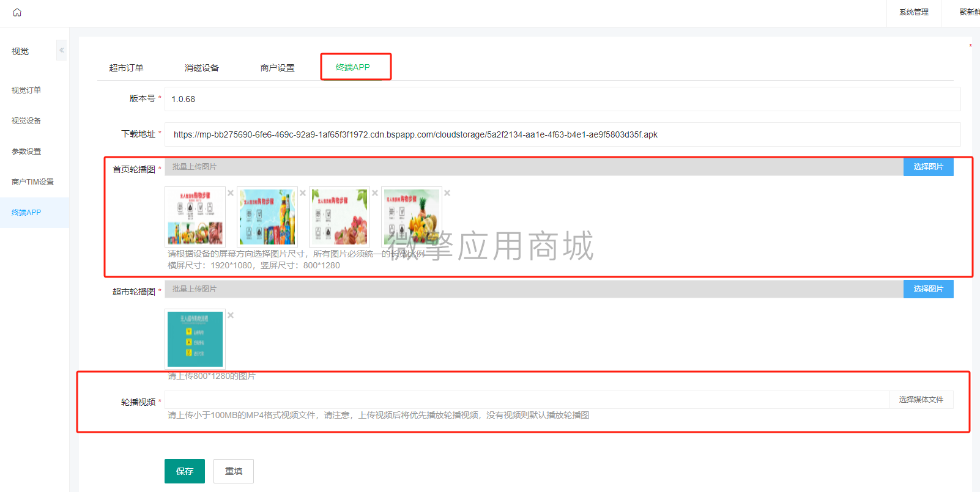Click the 下载地址 field label

(x=138, y=134)
